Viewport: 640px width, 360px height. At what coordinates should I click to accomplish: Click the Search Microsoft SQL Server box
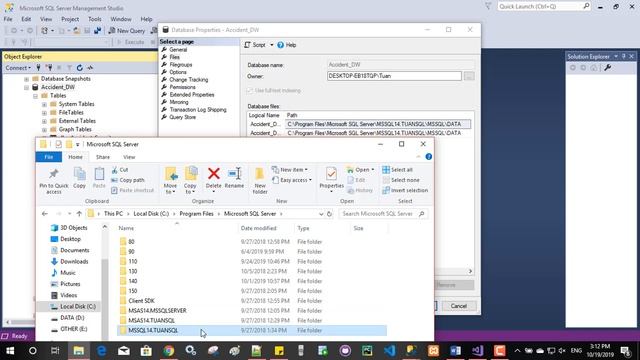click(x=383, y=214)
